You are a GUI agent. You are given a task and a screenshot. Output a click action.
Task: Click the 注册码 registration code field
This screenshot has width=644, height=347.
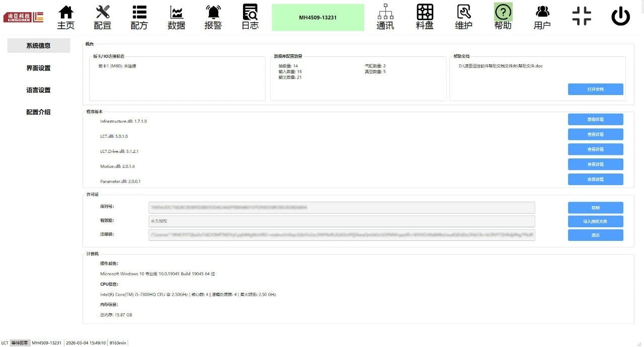tap(342, 235)
